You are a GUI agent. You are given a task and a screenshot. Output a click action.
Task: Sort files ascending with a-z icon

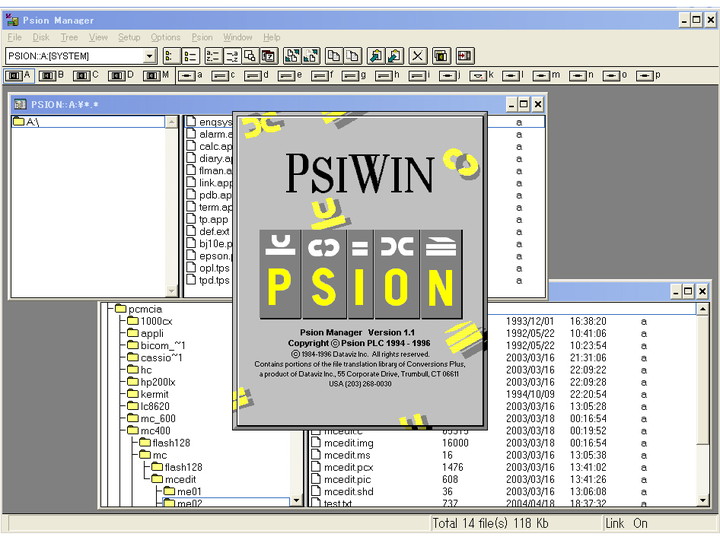coord(213,56)
